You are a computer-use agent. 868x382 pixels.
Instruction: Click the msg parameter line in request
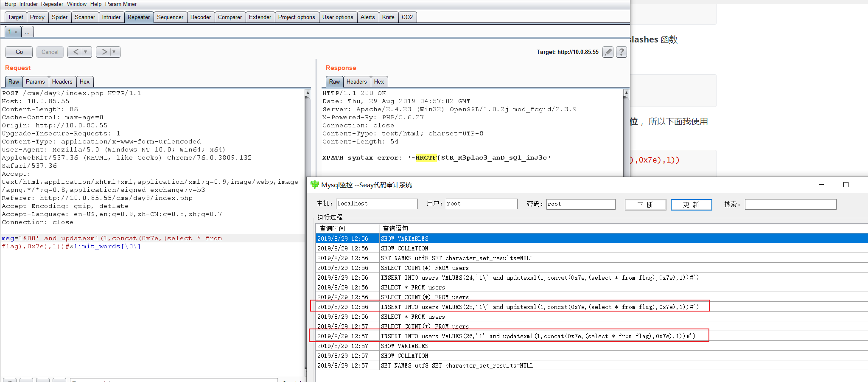click(x=112, y=239)
